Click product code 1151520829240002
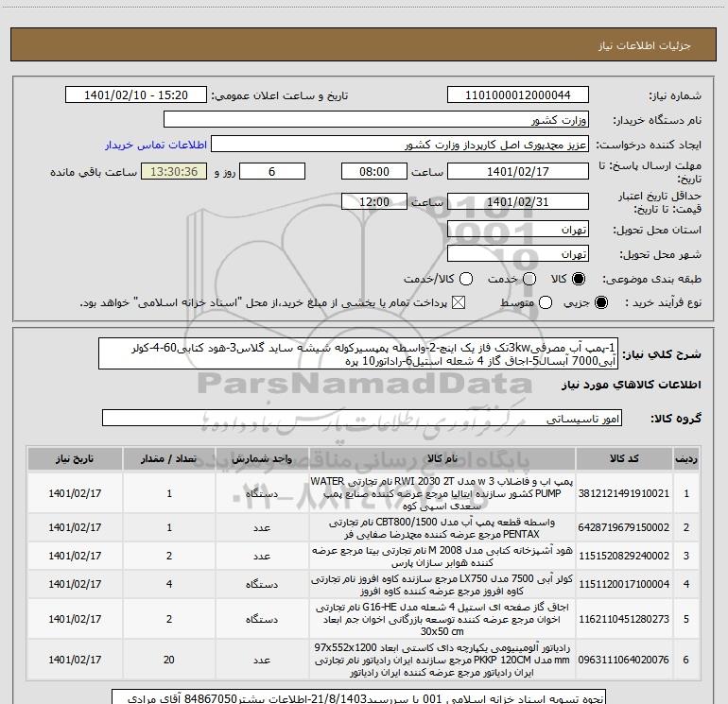 pyautogui.click(x=624, y=556)
